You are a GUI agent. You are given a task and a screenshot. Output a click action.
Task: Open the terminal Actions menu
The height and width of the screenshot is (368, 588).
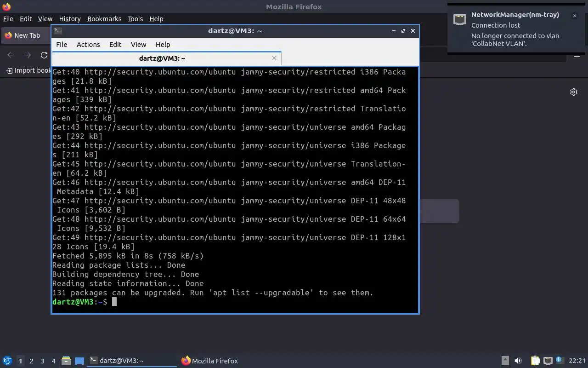(88, 45)
